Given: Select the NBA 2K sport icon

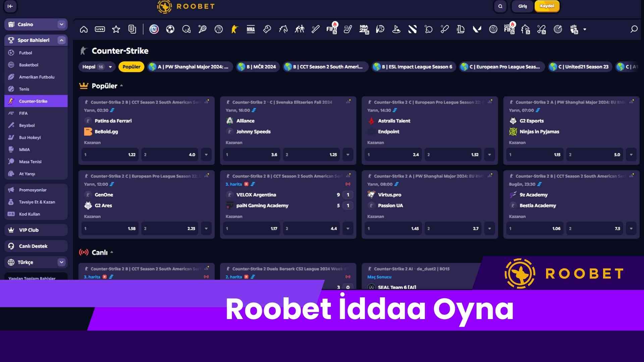Looking at the screenshot, I should pos(364,29).
